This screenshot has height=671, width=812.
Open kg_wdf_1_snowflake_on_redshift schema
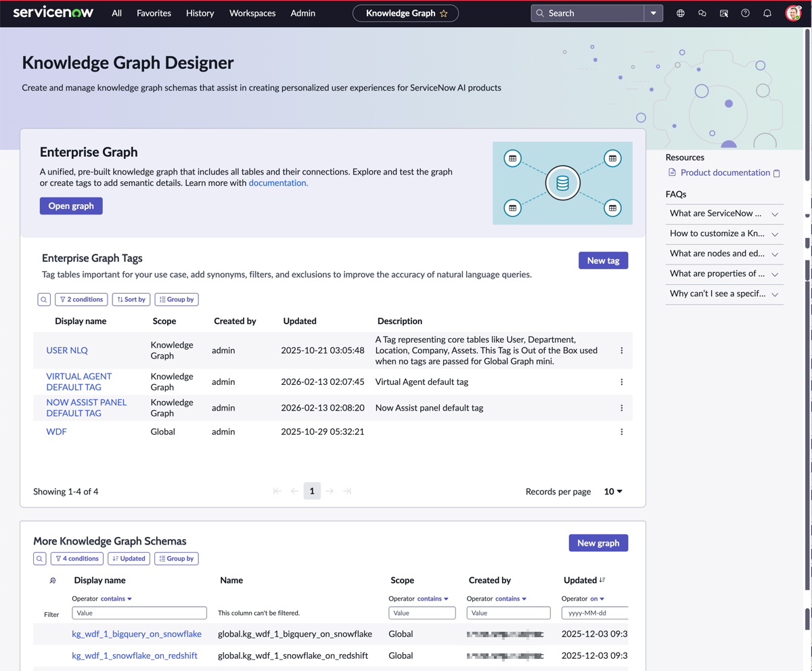pyautogui.click(x=135, y=656)
